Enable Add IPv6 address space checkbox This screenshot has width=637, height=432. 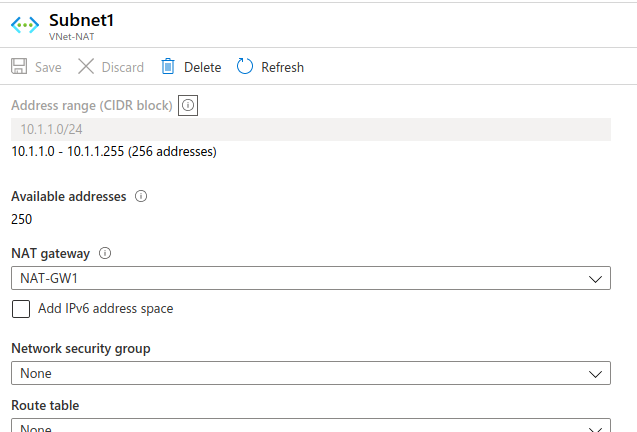[x=21, y=309]
